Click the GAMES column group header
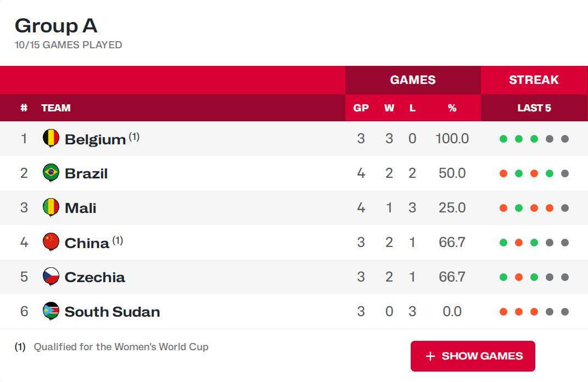588x382 pixels. tap(413, 80)
